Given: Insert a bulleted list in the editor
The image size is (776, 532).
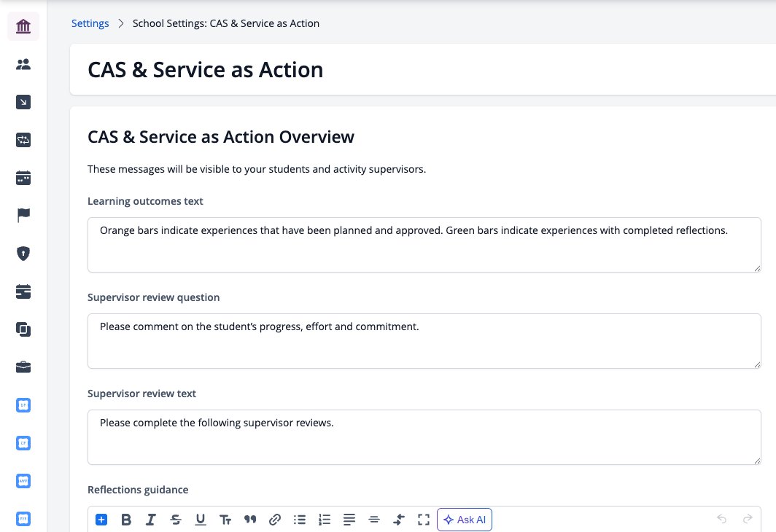Looking at the screenshot, I should (300, 520).
